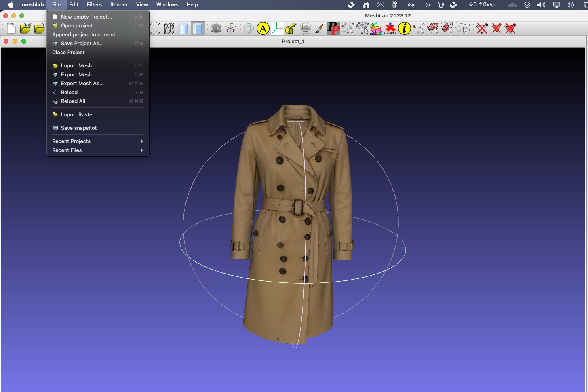Click the dashed arrow face selection icon
Viewport: 588px width, 392px height.
tap(462, 28)
